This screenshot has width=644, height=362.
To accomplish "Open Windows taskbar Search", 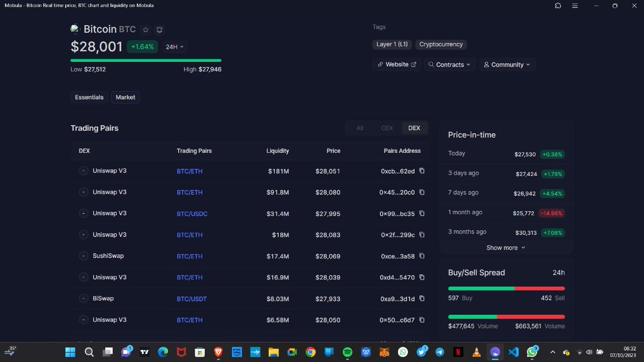I will tap(89, 352).
